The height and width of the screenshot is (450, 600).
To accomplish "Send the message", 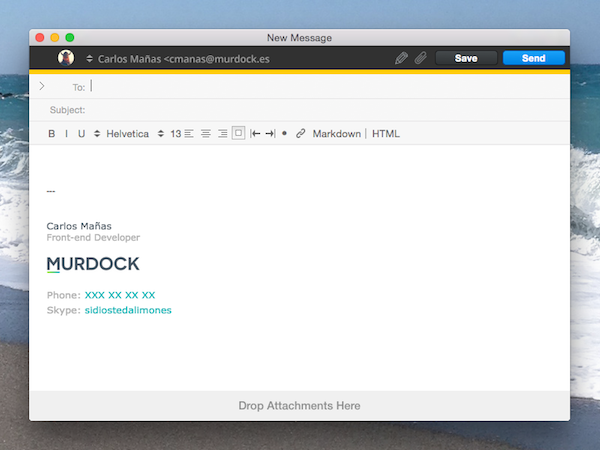I will tap(533, 58).
